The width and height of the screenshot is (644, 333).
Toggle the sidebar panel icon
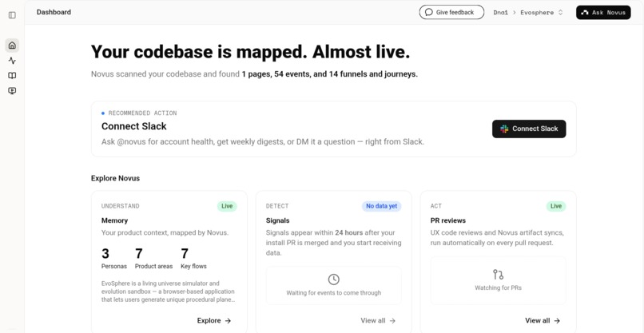click(x=12, y=15)
